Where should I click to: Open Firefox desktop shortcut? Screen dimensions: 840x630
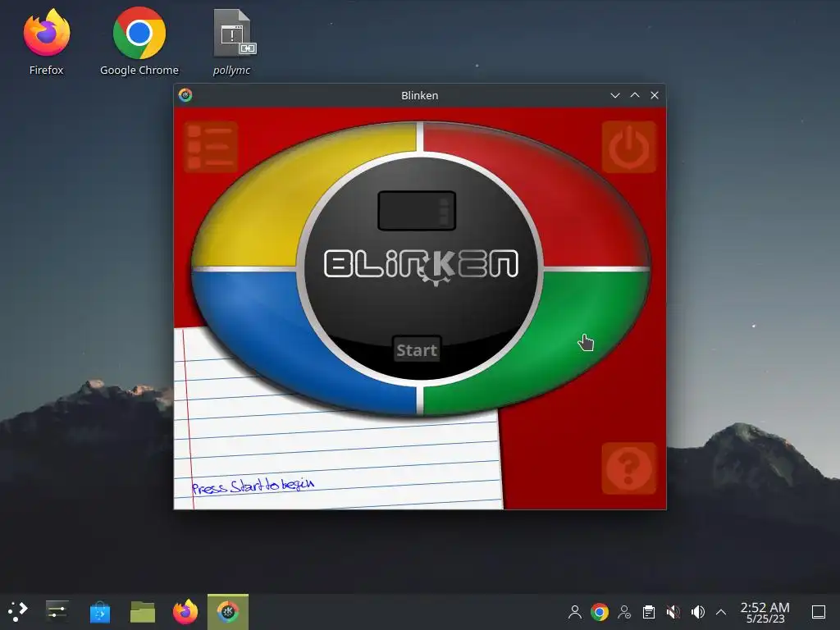(x=47, y=42)
